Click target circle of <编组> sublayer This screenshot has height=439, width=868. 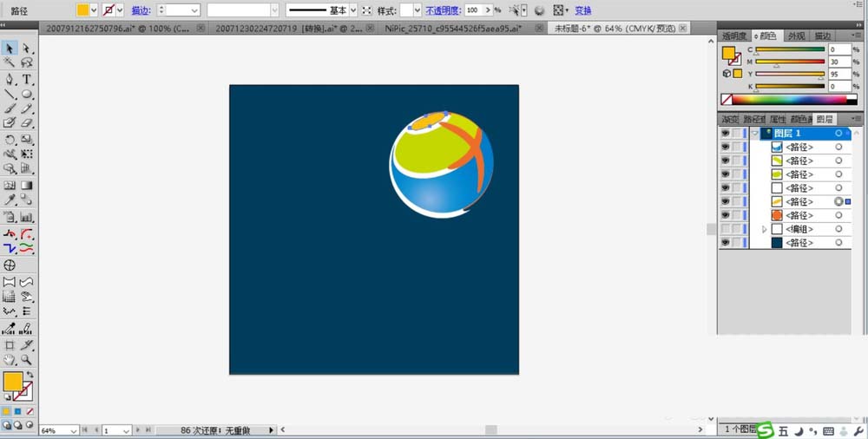point(838,229)
